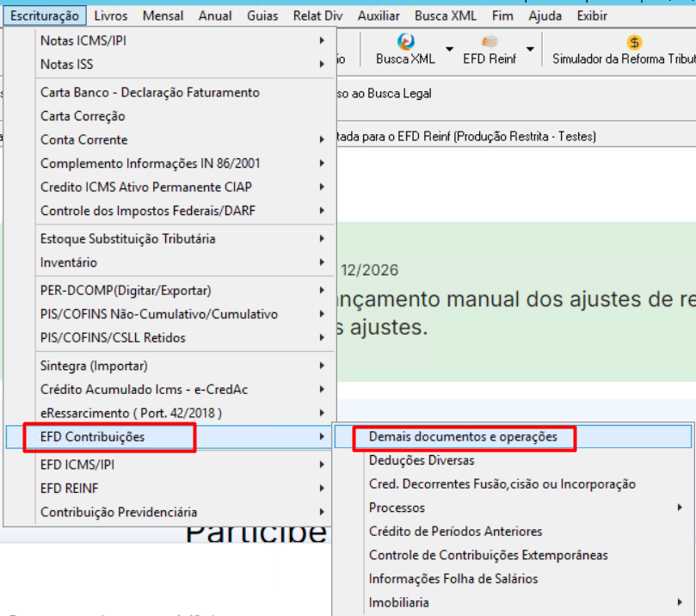Expand PER-DCOMP(Digitar/Exportar) submenu
The width and height of the screenshot is (696, 616).
[x=169, y=291]
